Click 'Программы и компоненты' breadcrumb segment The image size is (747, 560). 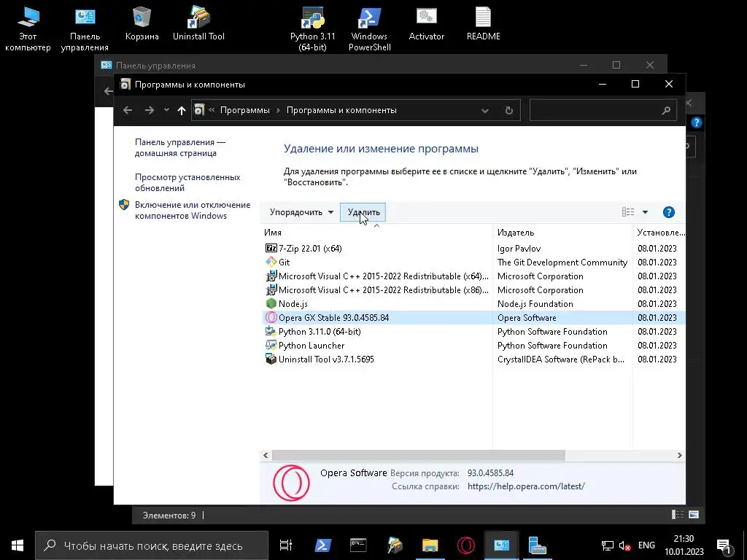(341, 110)
